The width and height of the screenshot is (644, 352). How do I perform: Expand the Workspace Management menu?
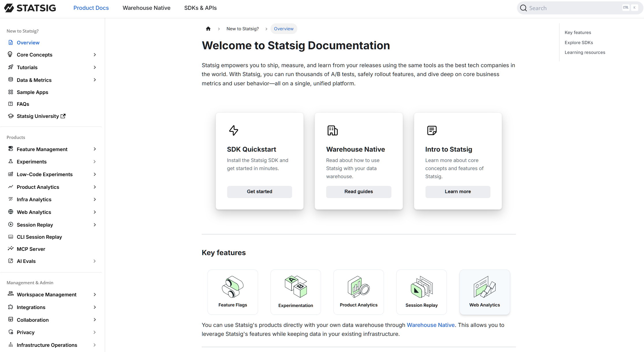[95, 295]
